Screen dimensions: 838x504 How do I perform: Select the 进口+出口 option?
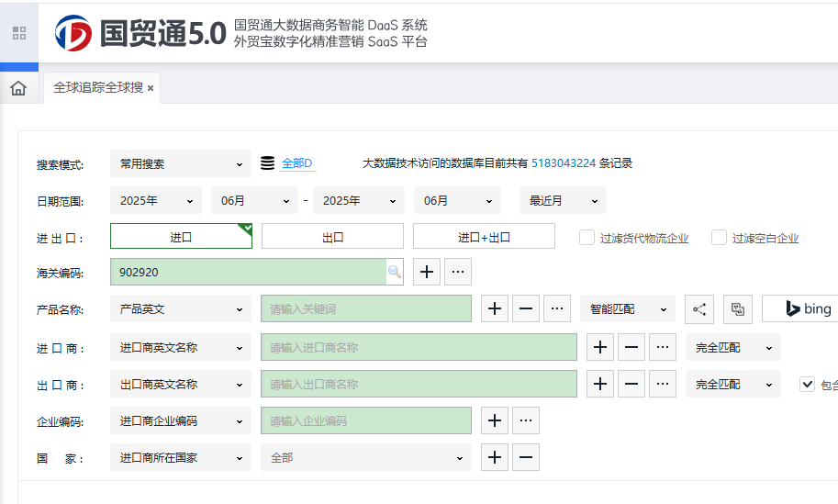484,236
